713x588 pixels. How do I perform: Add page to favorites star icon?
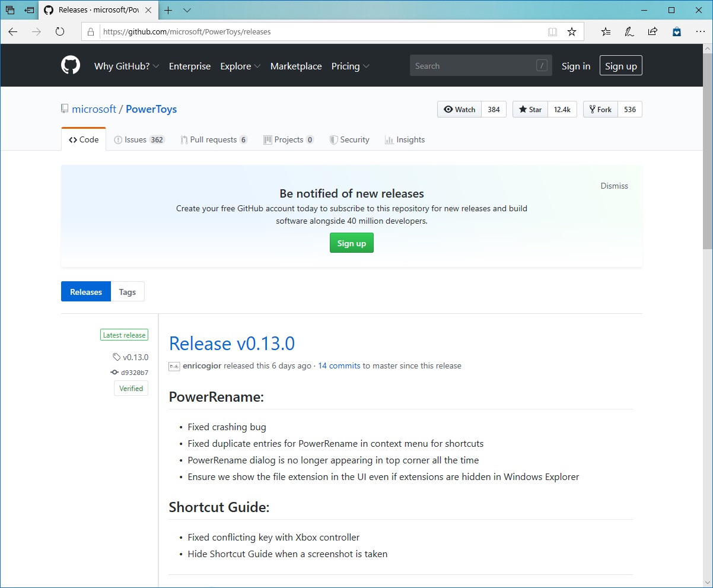[572, 32]
